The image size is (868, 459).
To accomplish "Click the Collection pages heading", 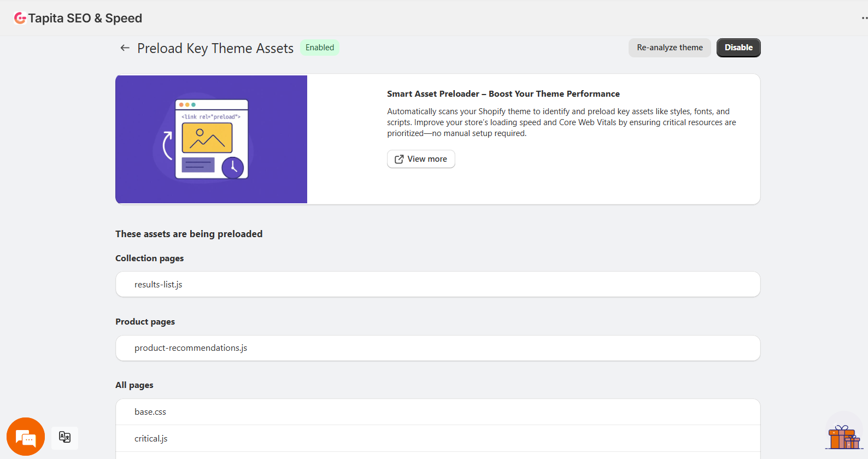I will click(149, 258).
